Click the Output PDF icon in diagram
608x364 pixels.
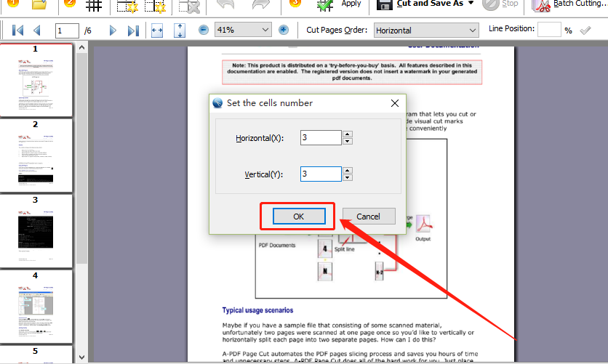tap(423, 224)
